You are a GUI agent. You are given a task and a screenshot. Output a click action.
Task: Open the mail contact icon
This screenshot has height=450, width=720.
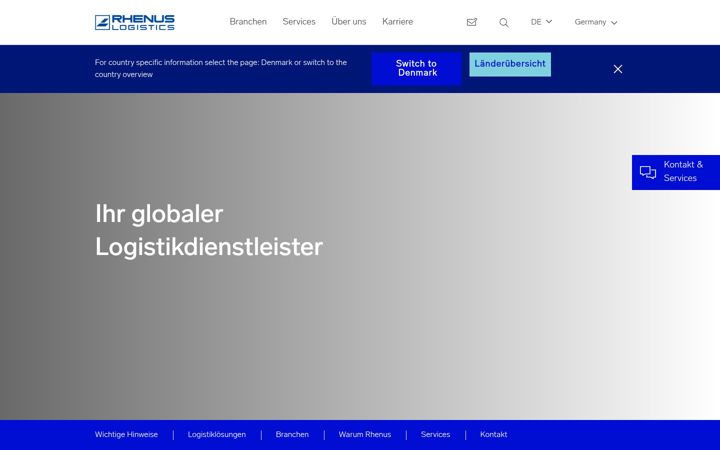click(472, 22)
